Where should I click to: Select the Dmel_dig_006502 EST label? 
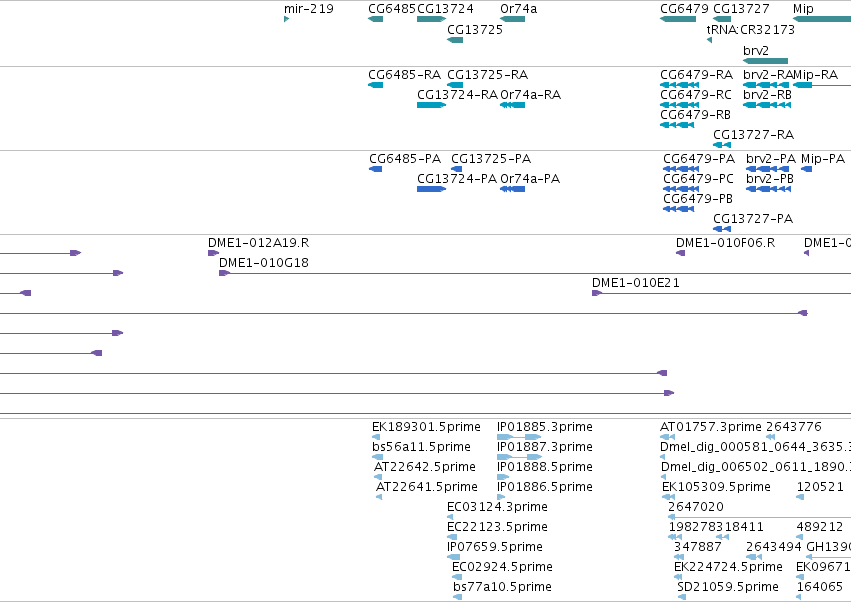coord(756,467)
